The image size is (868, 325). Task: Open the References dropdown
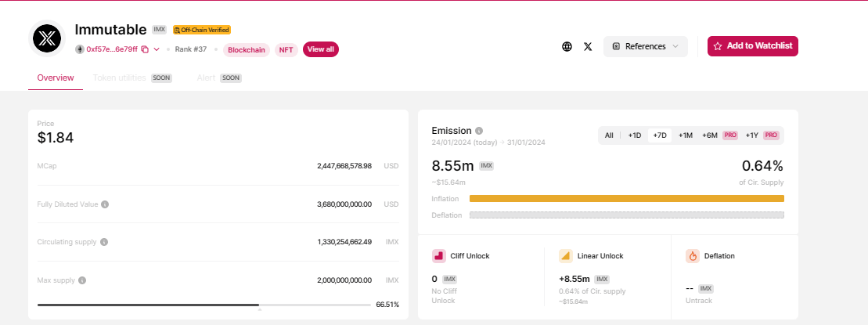coord(645,46)
